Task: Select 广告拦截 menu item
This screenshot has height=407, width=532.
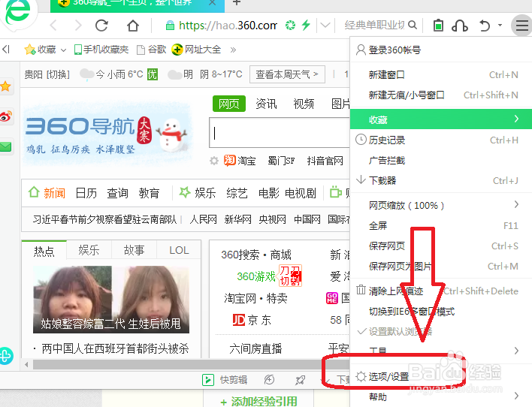Action: pyautogui.click(x=441, y=160)
